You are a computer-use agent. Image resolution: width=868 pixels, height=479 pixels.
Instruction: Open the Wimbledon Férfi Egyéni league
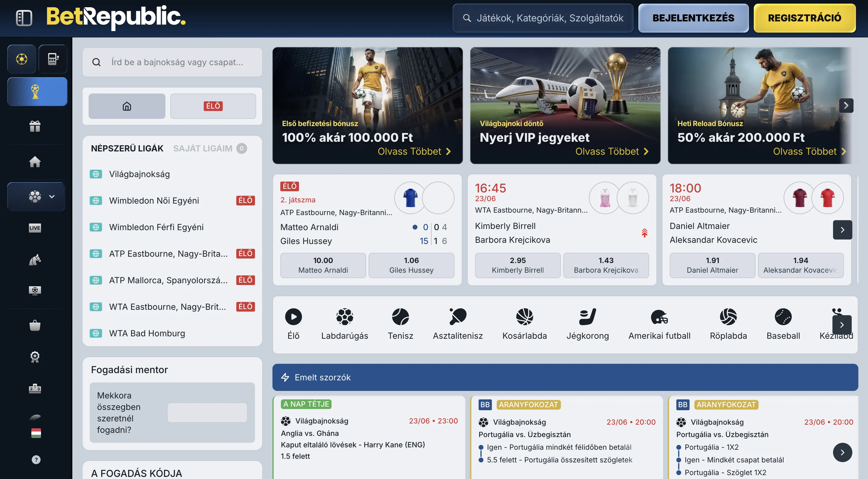pos(172,227)
